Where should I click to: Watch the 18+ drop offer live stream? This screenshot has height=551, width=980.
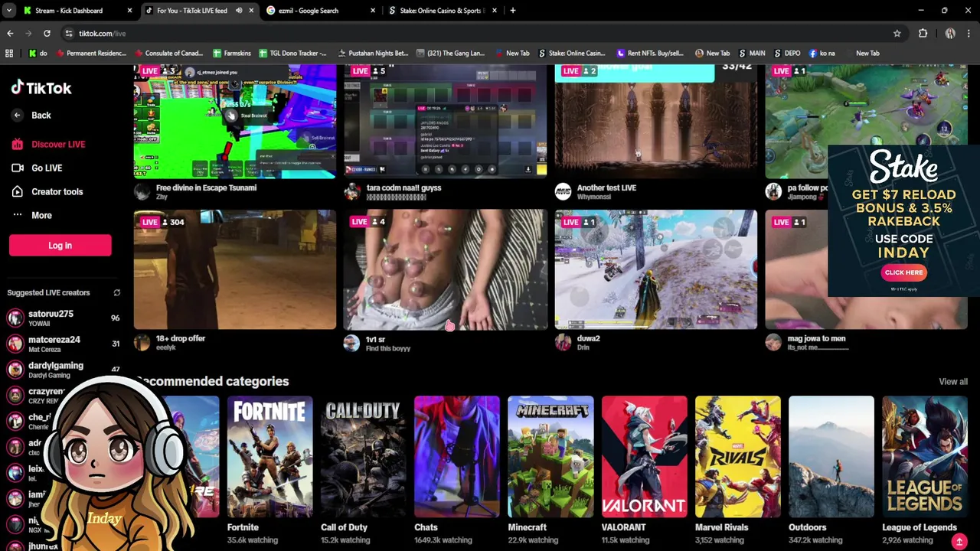pos(235,269)
